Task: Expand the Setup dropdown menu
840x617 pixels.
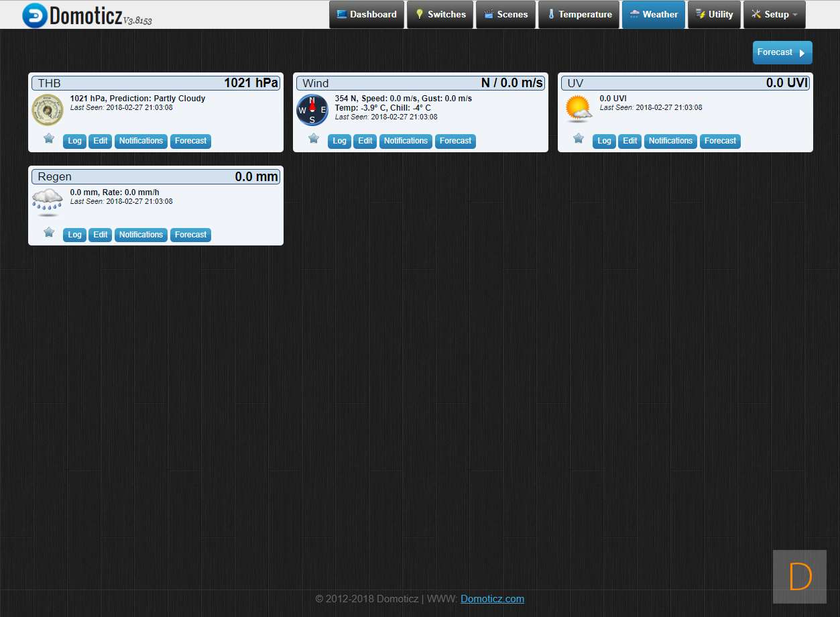Action: click(774, 15)
